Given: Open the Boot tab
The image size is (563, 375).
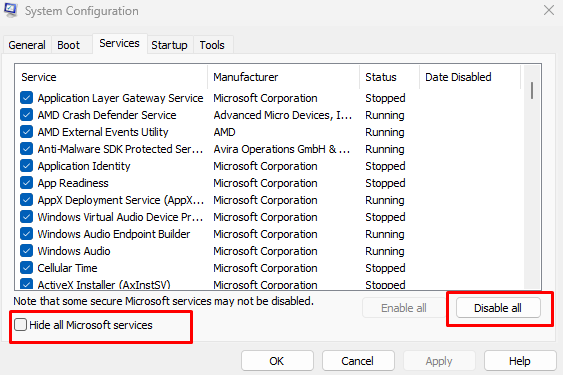Looking at the screenshot, I should coord(69,45).
